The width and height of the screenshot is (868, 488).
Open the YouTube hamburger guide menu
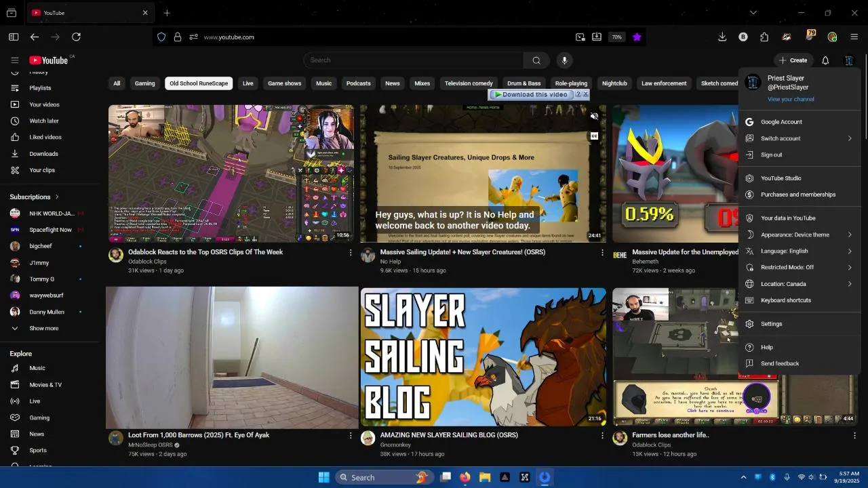click(x=14, y=60)
